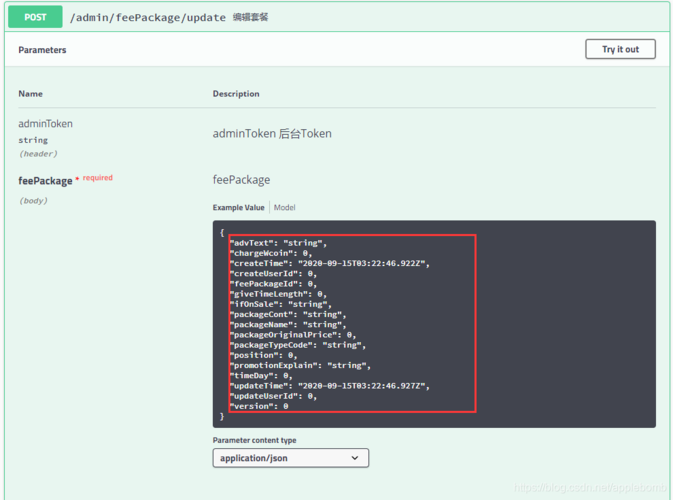
Task: Click the "advText": "string" line
Action: click(278, 243)
